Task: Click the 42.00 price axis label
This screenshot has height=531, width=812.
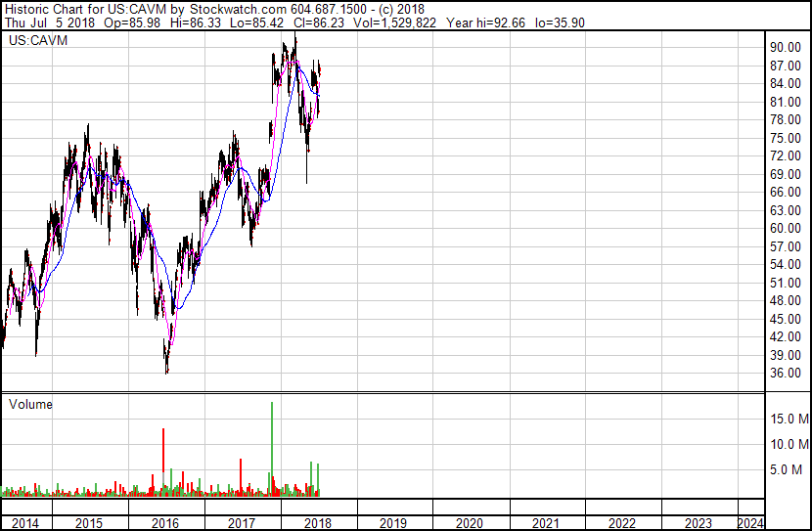Action: tap(786, 337)
